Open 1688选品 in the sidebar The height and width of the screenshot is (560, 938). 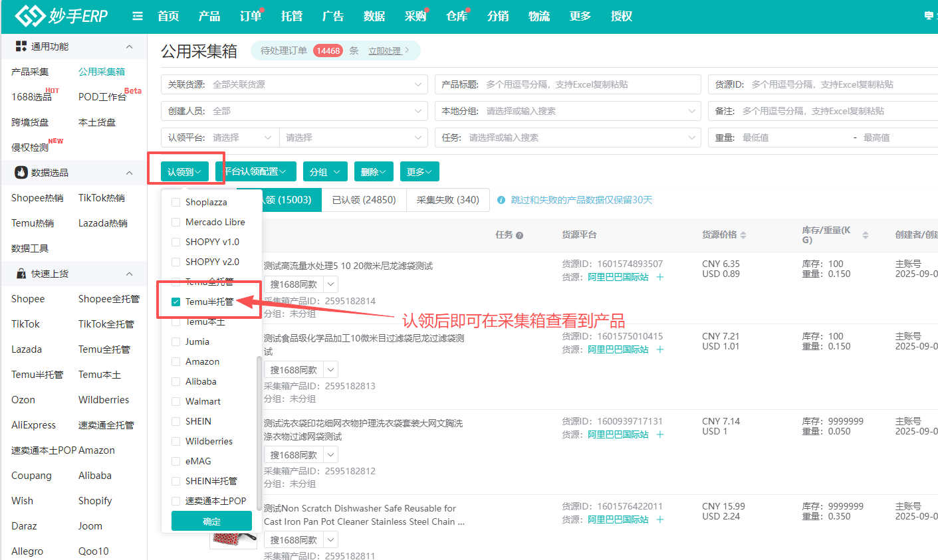pos(31,97)
